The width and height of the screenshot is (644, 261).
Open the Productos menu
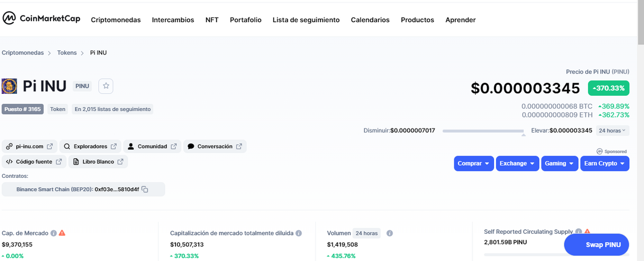(417, 20)
